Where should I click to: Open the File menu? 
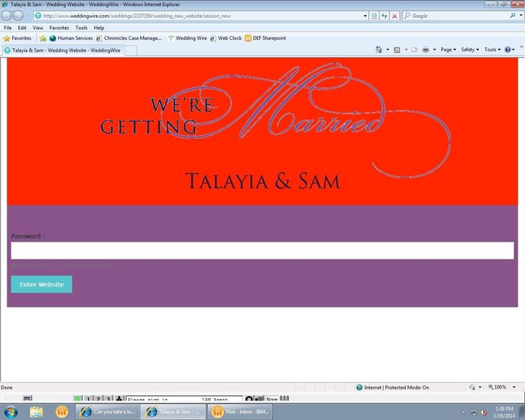pos(7,28)
